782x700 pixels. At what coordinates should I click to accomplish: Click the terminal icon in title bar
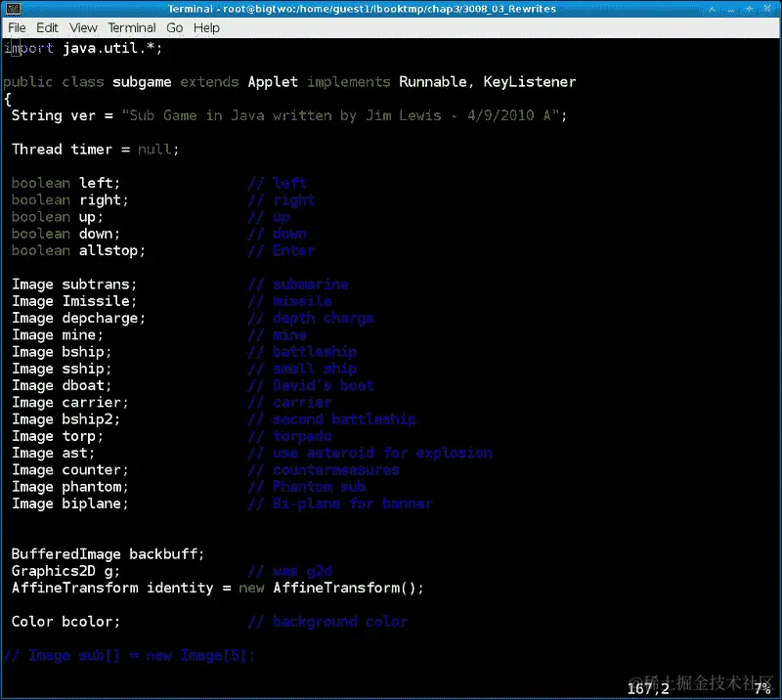pos(14,9)
